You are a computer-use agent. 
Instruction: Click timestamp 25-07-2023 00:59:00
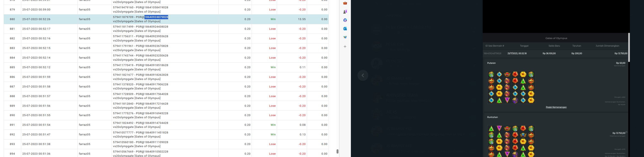pyautogui.click(x=36, y=9)
